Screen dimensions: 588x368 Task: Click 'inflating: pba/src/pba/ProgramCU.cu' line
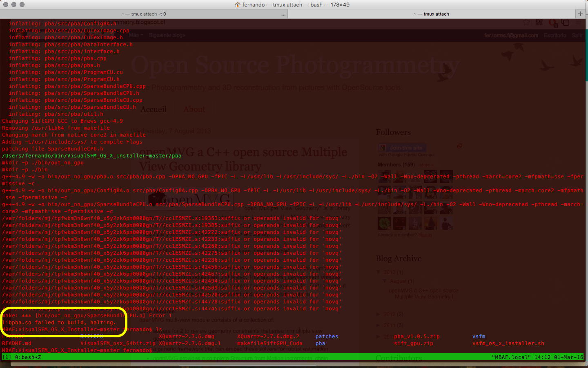(x=65, y=72)
